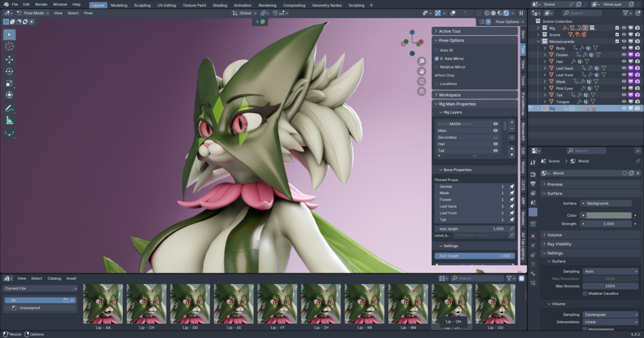Image resolution: width=644 pixels, height=338 pixels.
Task: Click the world Color swatch
Action: tap(609, 215)
